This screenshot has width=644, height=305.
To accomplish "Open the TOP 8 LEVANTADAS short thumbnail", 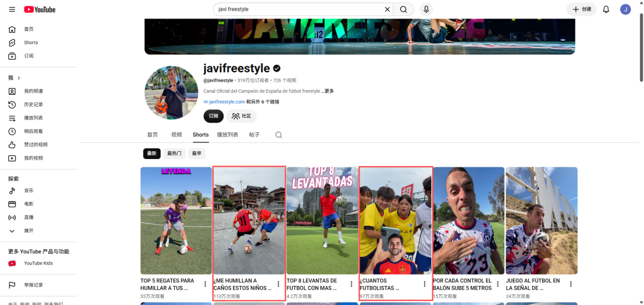I will click(x=323, y=220).
